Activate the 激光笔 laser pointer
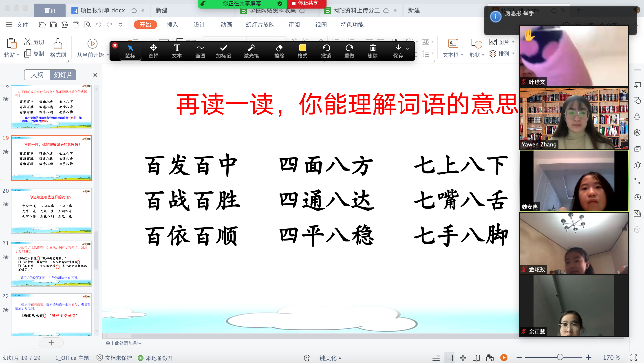This screenshot has width=644, height=363. click(251, 51)
